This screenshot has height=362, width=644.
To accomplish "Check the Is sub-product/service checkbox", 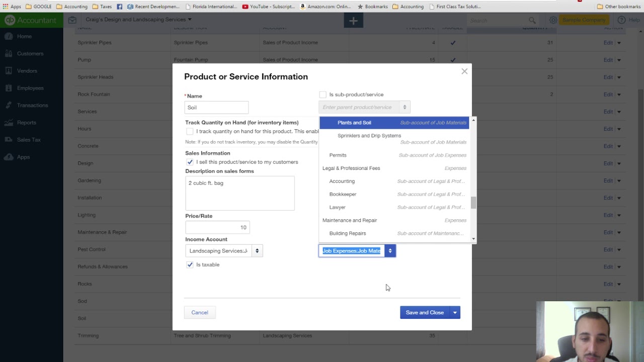I will (323, 95).
